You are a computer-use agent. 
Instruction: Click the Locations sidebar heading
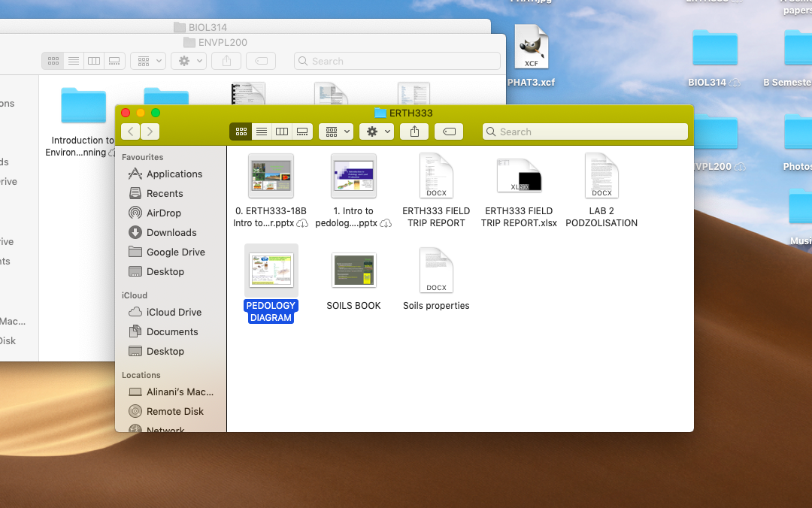(x=141, y=375)
